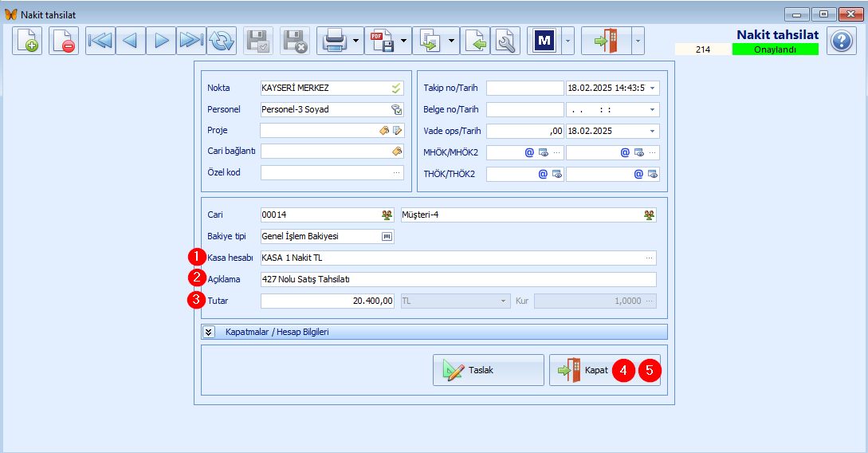Open the Takip tarih date dropdown
This screenshot has width=868, height=453.
(653, 88)
